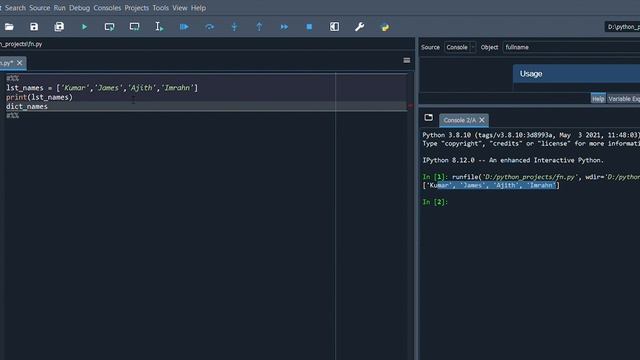Click the lst_names assignment line
The height and width of the screenshot is (360, 640).
102,88
